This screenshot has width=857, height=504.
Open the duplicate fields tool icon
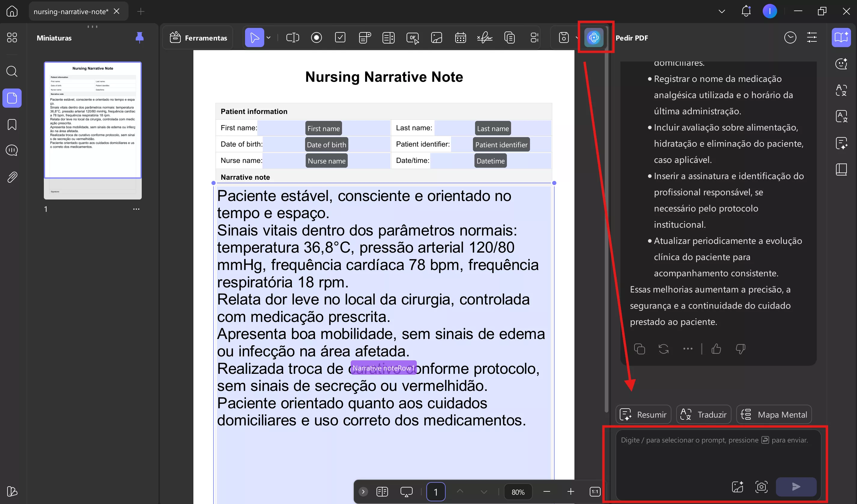[x=510, y=37]
